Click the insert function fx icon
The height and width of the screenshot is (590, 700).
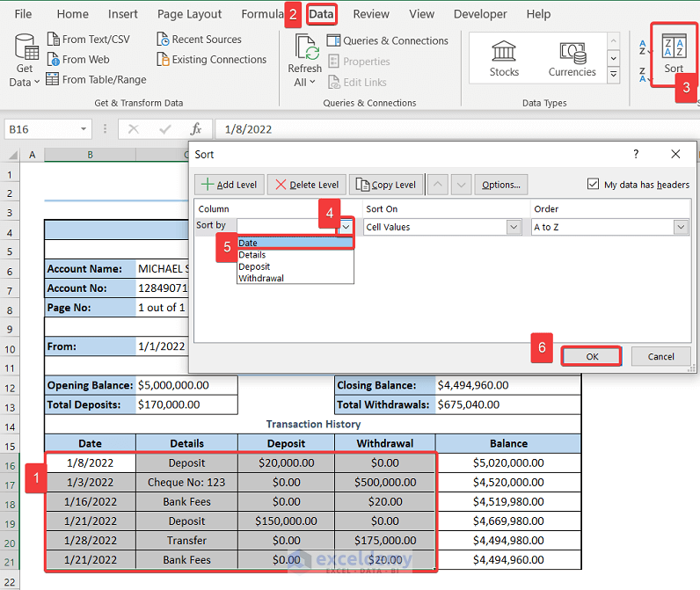(195, 129)
